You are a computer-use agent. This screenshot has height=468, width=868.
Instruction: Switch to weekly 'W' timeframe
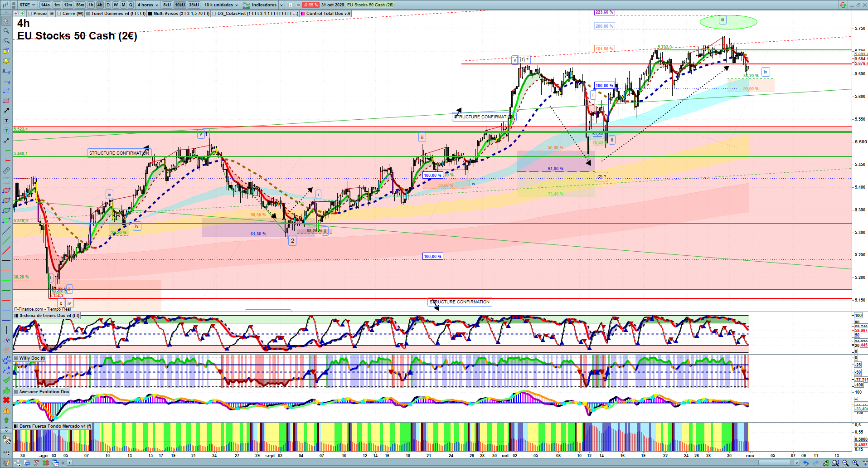tap(116, 5)
